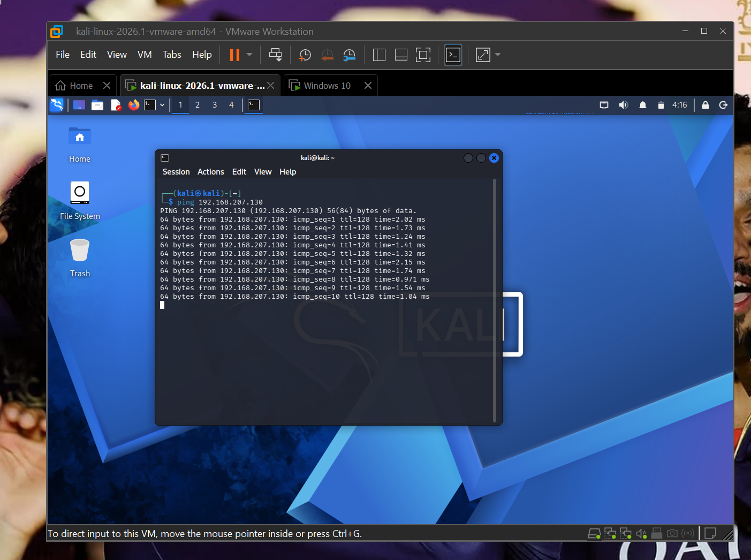Launch the text editor from the Kali panel
Viewport: 751px width, 560px height.
(x=116, y=105)
